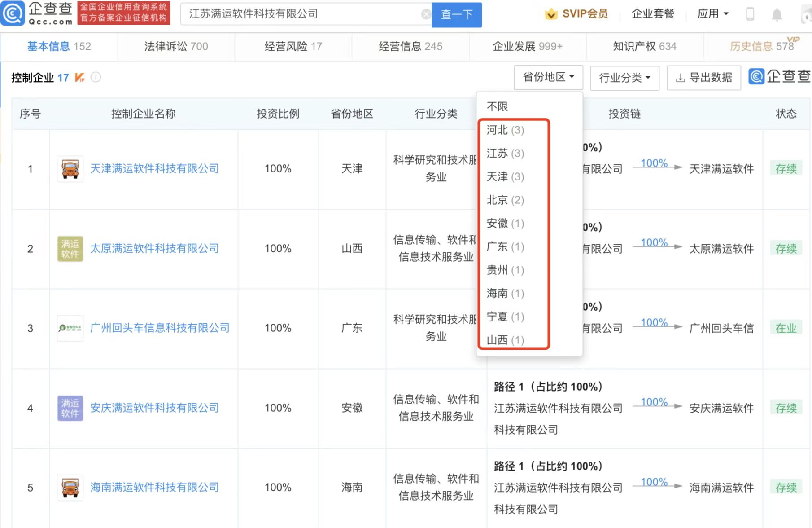The width and height of the screenshot is (812, 528).
Task: Clear the search box with the X icon
Action: (426, 14)
